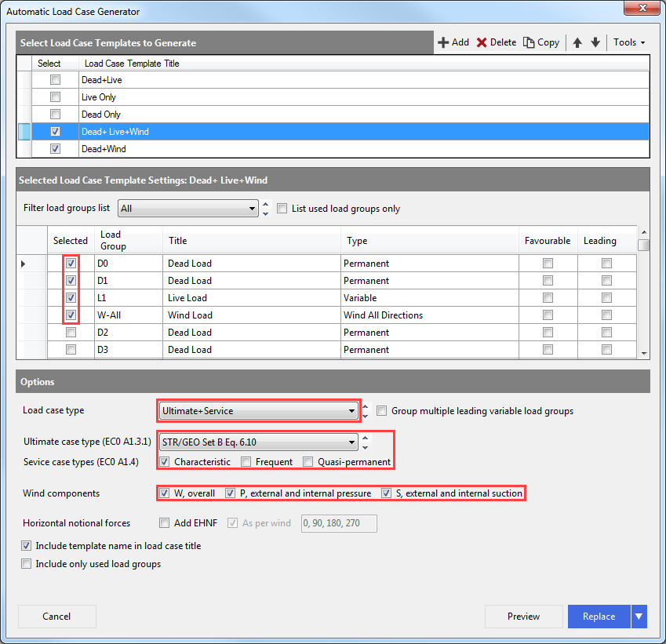Viewport: 666px width, 644px height.
Task: Move selected template down with arrow icon
Action: pyautogui.click(x=595, y=42)
